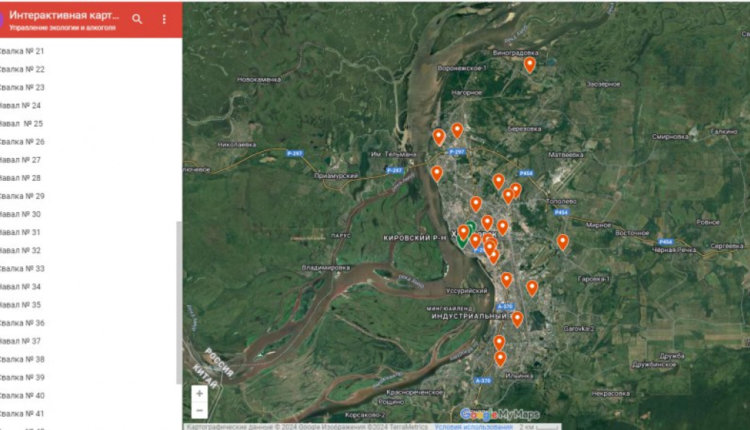Zoom in with the plus button

(199, 393)
